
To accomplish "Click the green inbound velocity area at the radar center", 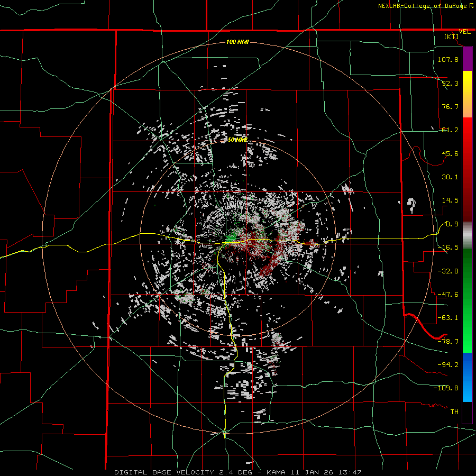I will point(231,236).
